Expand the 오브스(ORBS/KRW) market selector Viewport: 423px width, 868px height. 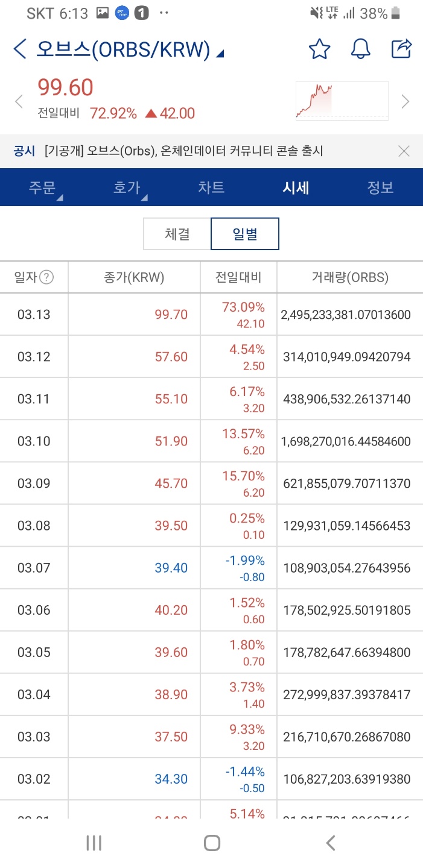pos(130,49)
